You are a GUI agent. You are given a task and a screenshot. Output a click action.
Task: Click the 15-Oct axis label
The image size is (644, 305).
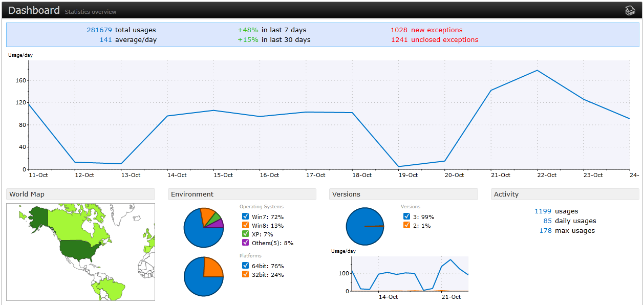click(x=223, y=175)
